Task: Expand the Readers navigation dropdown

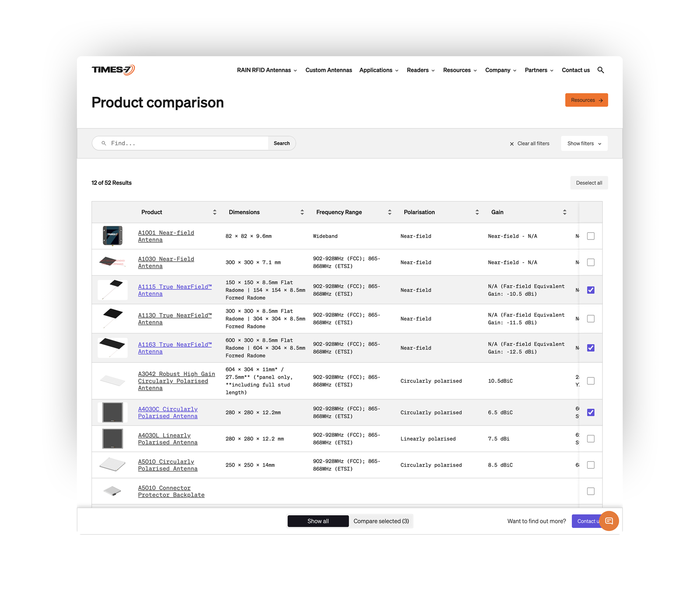Action: coord(418,70)
